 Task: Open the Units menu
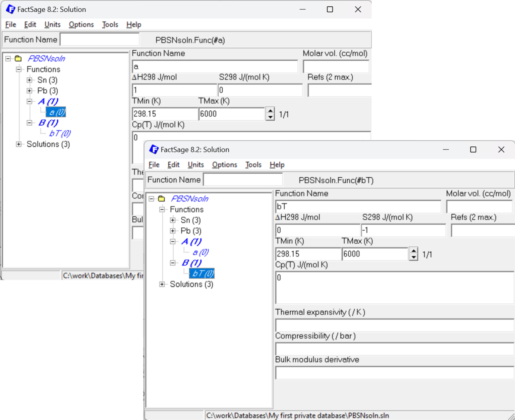(x=195, y=165)
